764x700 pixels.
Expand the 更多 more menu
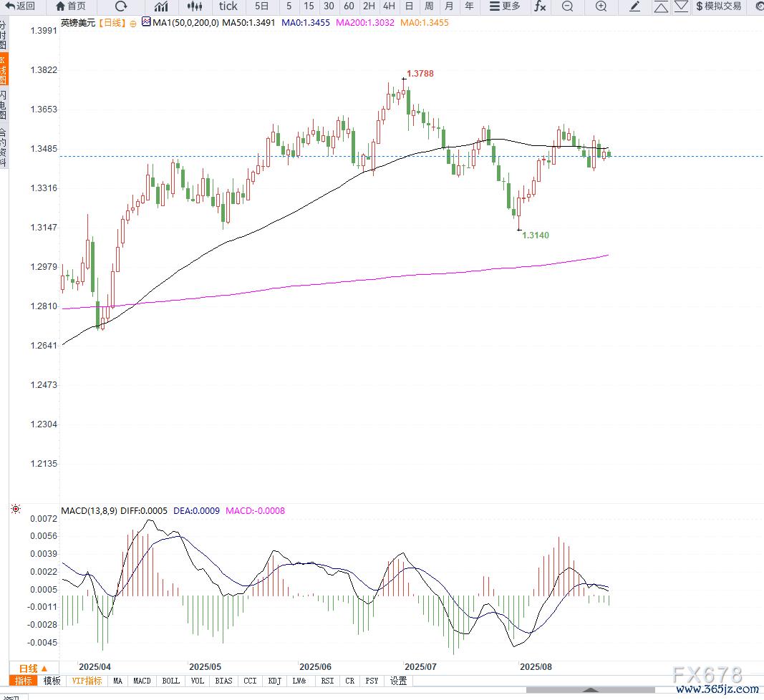(505, 6)
